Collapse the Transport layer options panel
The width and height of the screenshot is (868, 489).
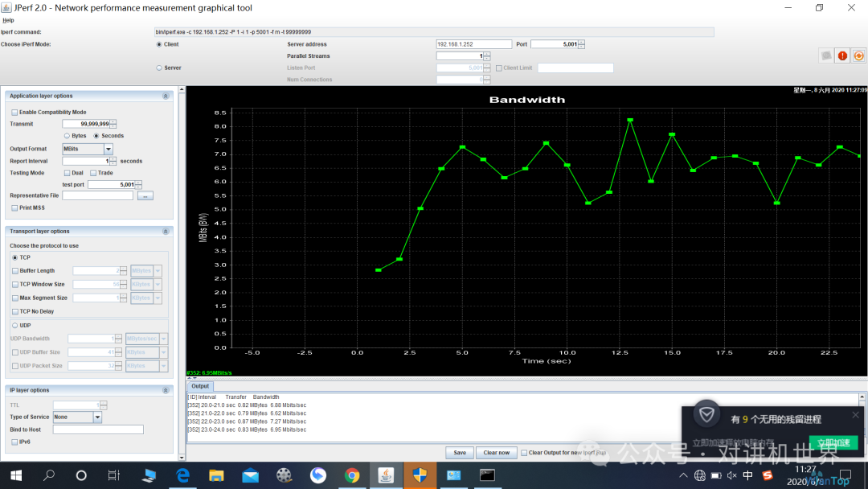pos(166,232)
